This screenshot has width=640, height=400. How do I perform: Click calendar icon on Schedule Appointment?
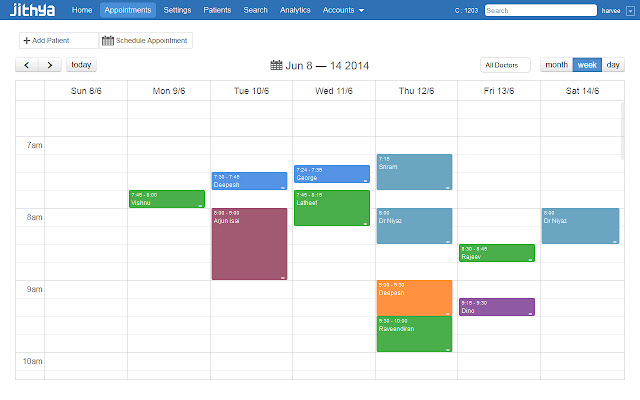click(108, 41)
